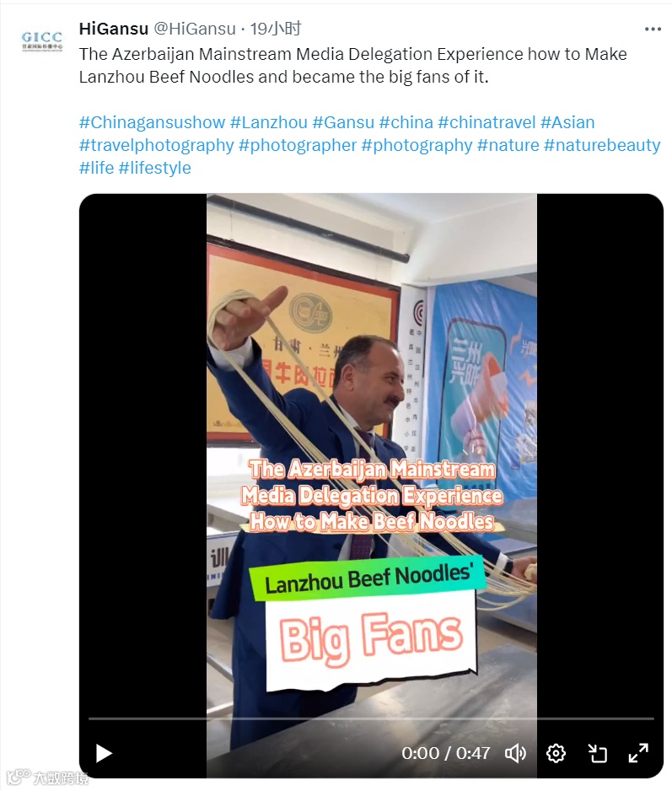The width and height of the screenshot is (672, 791).
Task: Open the #photographer hashtag
Action: (x=298, y=145)
